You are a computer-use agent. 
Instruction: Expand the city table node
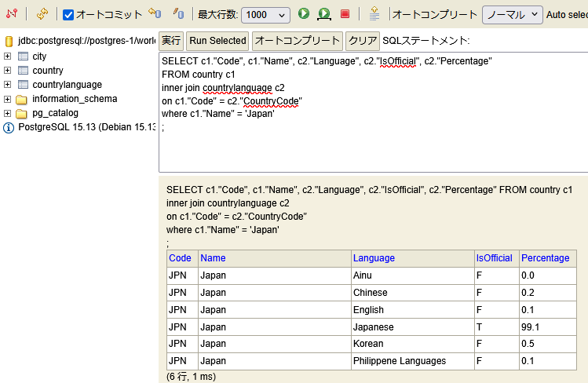(x=8, y=57)
